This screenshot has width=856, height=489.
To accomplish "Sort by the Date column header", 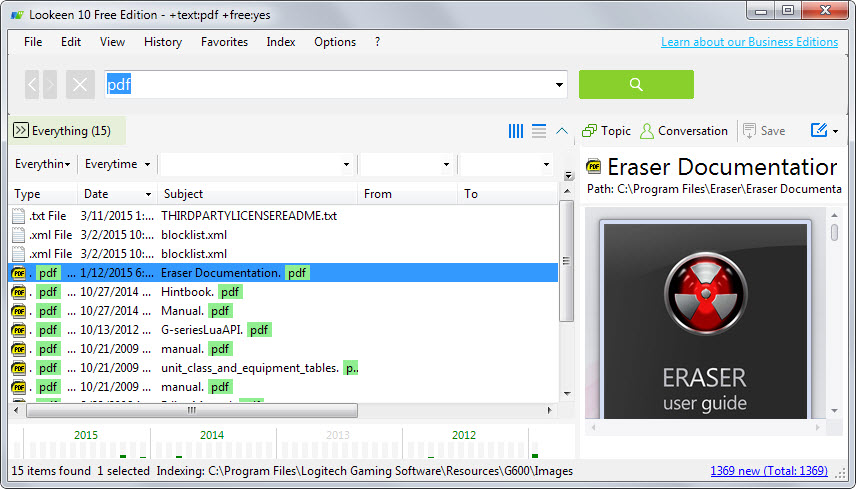I will tap(117, 194).
